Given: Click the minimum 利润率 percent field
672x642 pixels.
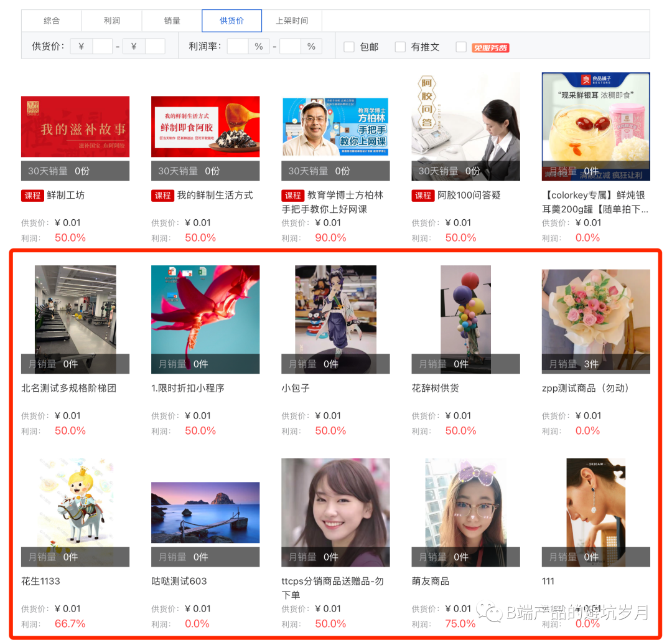Looking at the screenshot, I should click(x=238, y=46).
